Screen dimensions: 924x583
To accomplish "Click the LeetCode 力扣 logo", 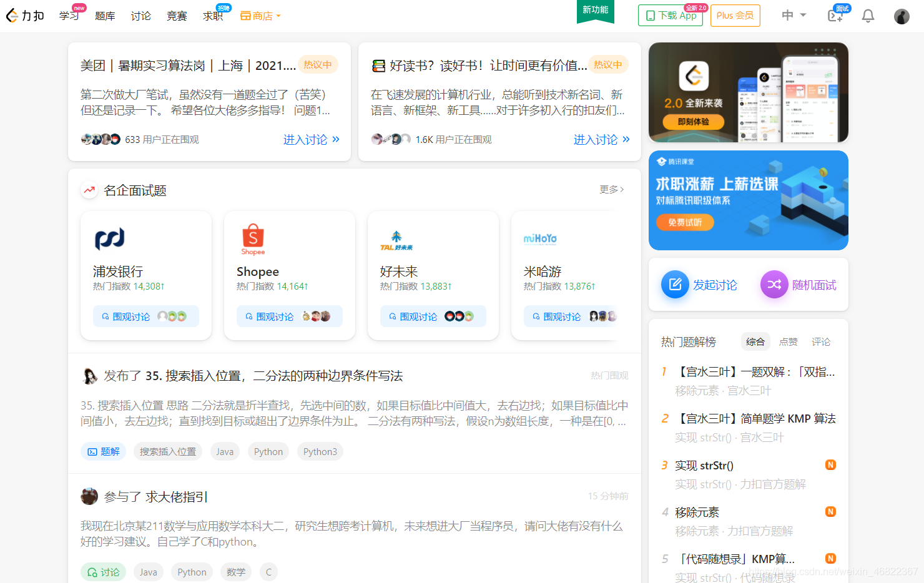I will click(x=25, y=16).
